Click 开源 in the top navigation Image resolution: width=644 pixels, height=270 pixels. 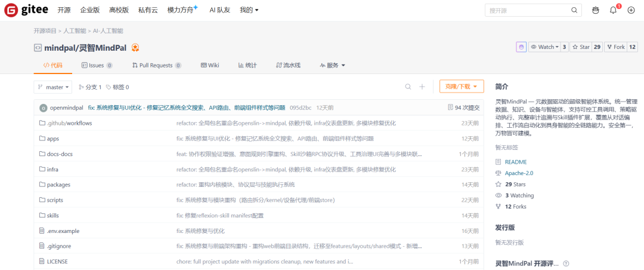64,10
